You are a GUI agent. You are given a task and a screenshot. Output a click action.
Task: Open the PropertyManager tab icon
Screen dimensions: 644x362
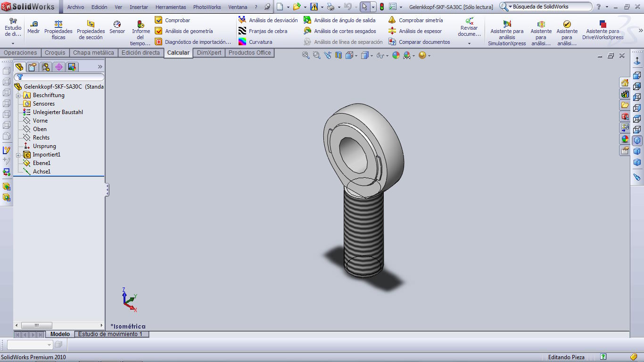(x=32, y=67)
